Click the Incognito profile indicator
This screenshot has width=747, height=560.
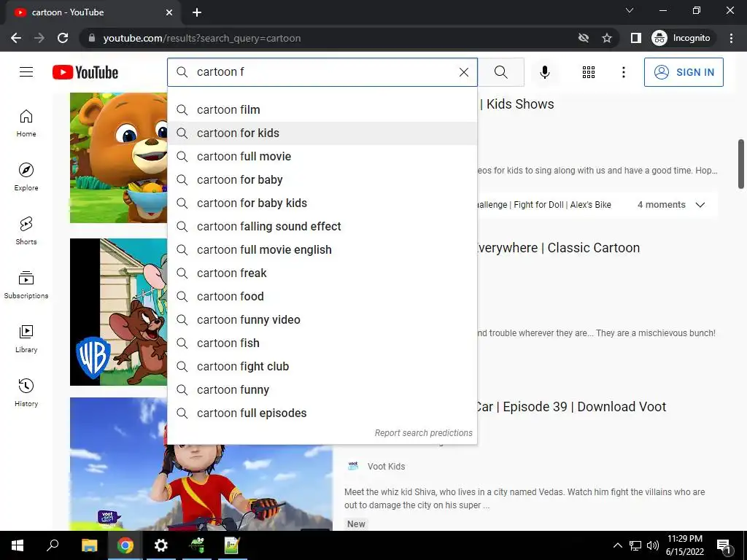682,38
